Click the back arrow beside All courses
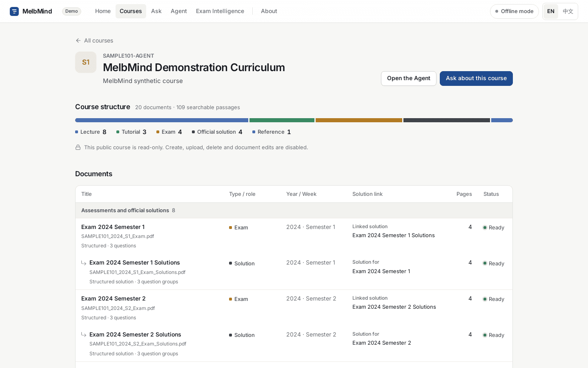This screenshot has width=588, height=368. click(x=78, y=40)
